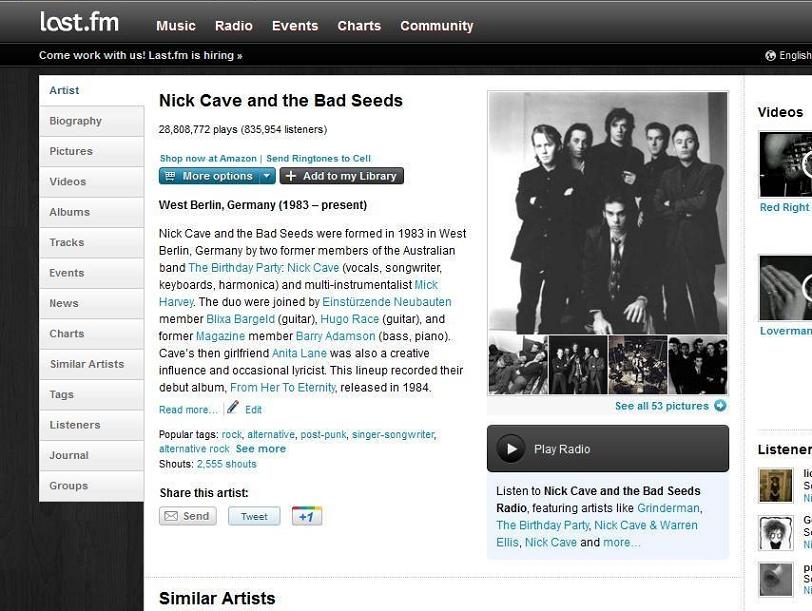Click Shop now at Amazon link
This screenshot has height=611, width=812.
[208, 158]
